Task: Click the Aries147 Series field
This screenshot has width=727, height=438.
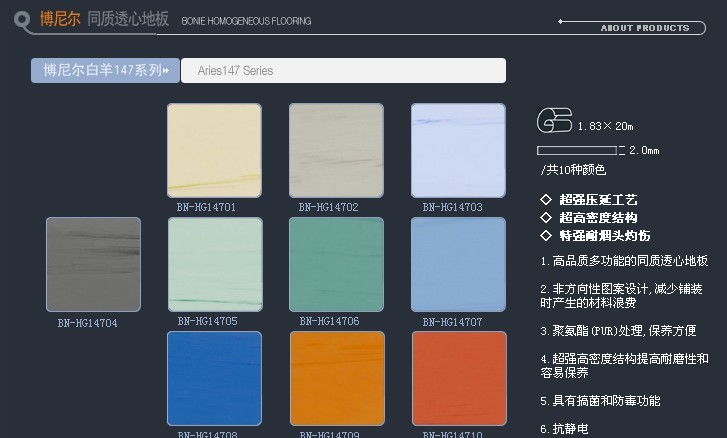Action: [x=343, y=71]
